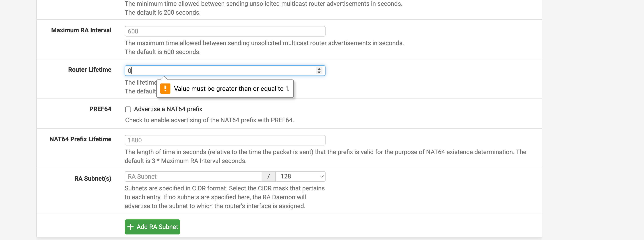
Task: Decrease Router Lifetime using the down arrow
Action: [x=319, y=73]
